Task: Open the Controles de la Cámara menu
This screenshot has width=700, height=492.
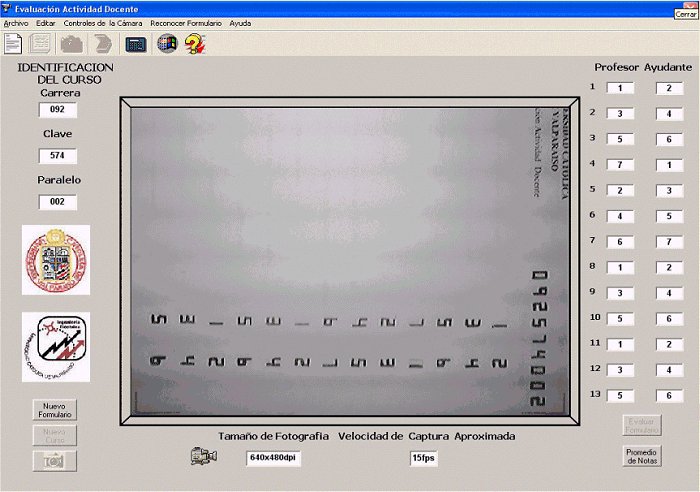Action: 103,22
